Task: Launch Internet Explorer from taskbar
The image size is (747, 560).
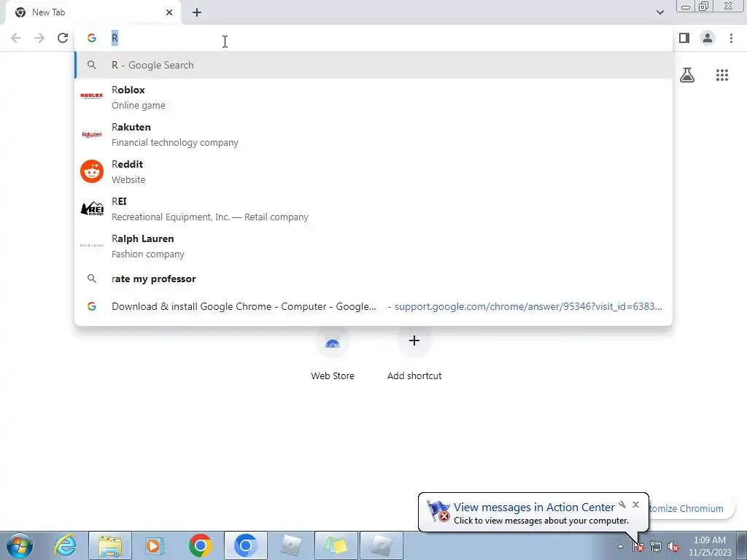Action: (x=65, y=545)
